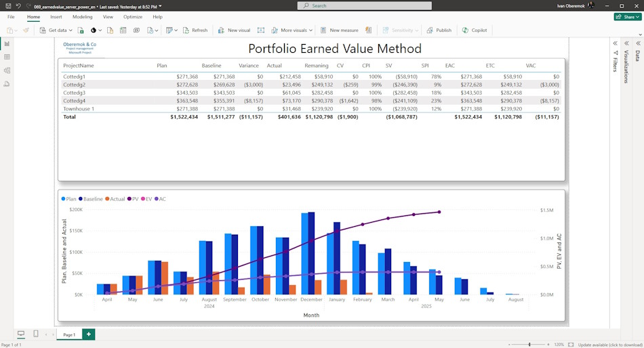Open the Share dropdown button

click(628, 17)
